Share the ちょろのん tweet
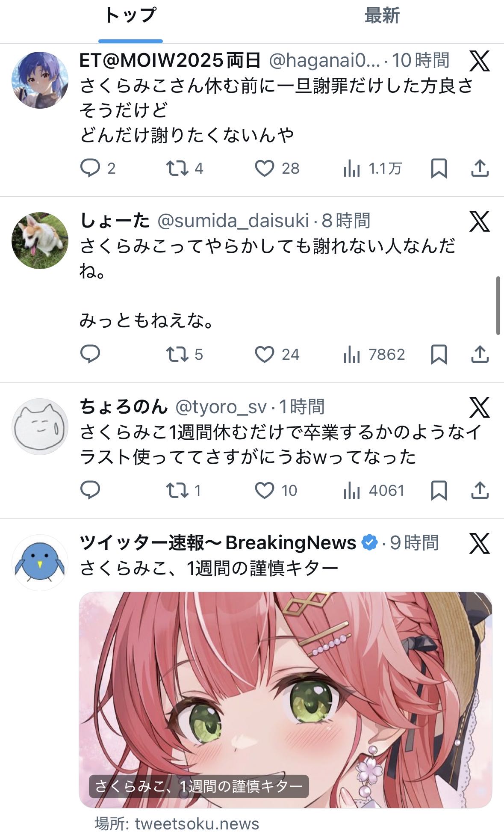The width and height of the screenshot is (504, 832). coord(480,490)
